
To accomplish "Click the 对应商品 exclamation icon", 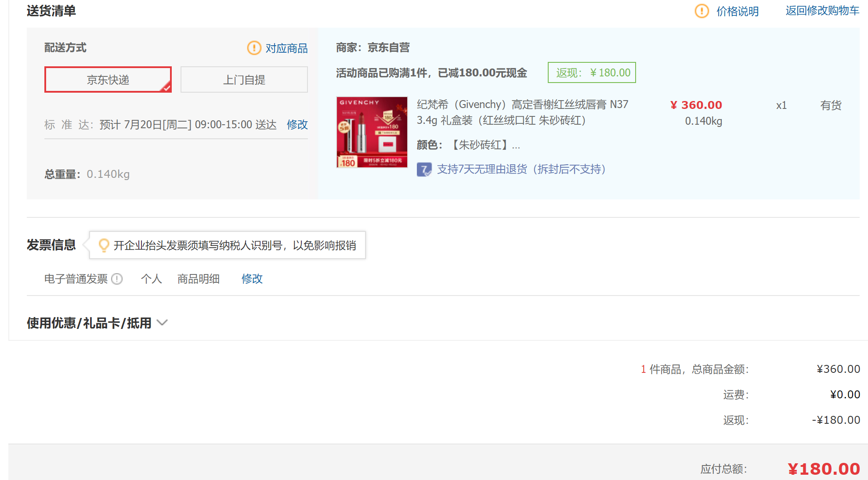I will (254, 48).
